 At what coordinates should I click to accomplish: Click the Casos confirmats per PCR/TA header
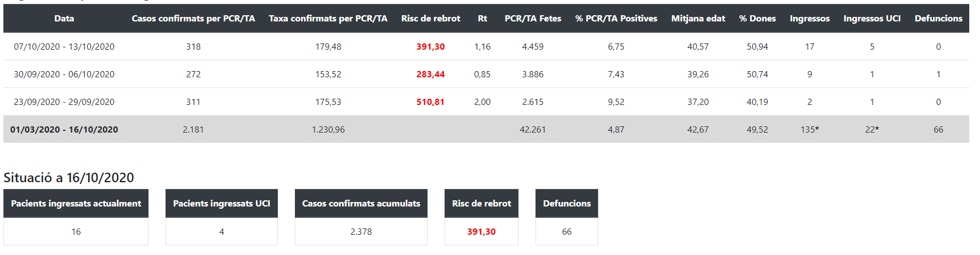(193, 19)
